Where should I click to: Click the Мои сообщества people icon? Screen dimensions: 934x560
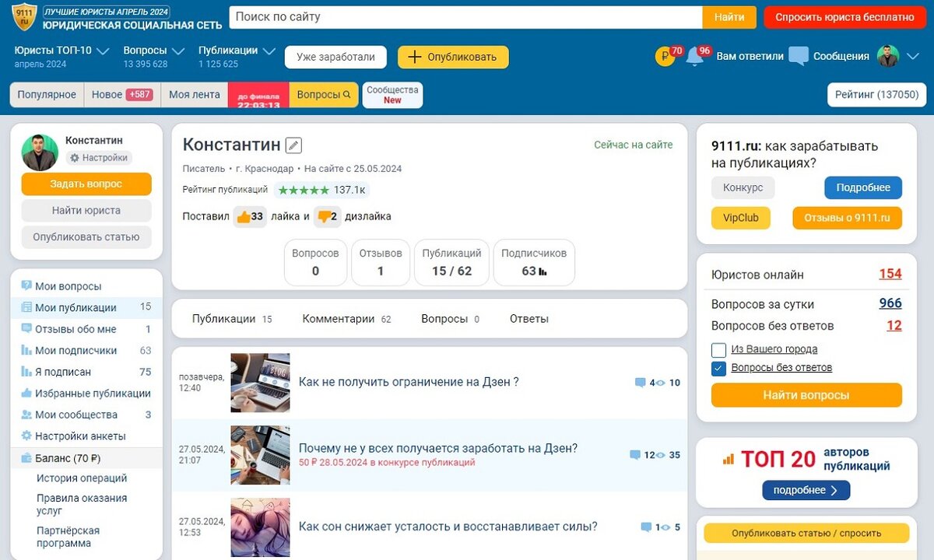(x=26, y=415)
